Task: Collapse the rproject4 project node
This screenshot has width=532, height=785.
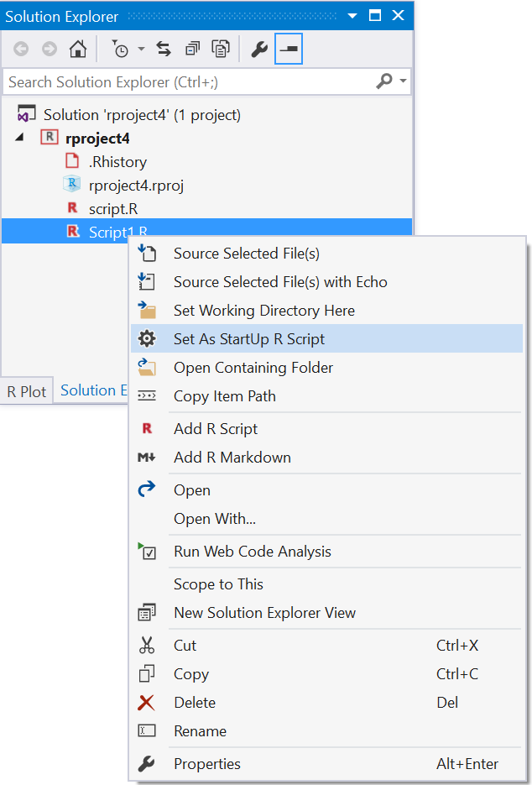Action: (x=19, y=138)
